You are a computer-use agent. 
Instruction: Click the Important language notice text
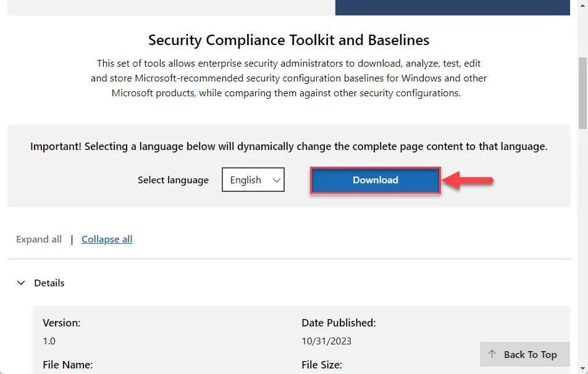click(x=289, y=146)
